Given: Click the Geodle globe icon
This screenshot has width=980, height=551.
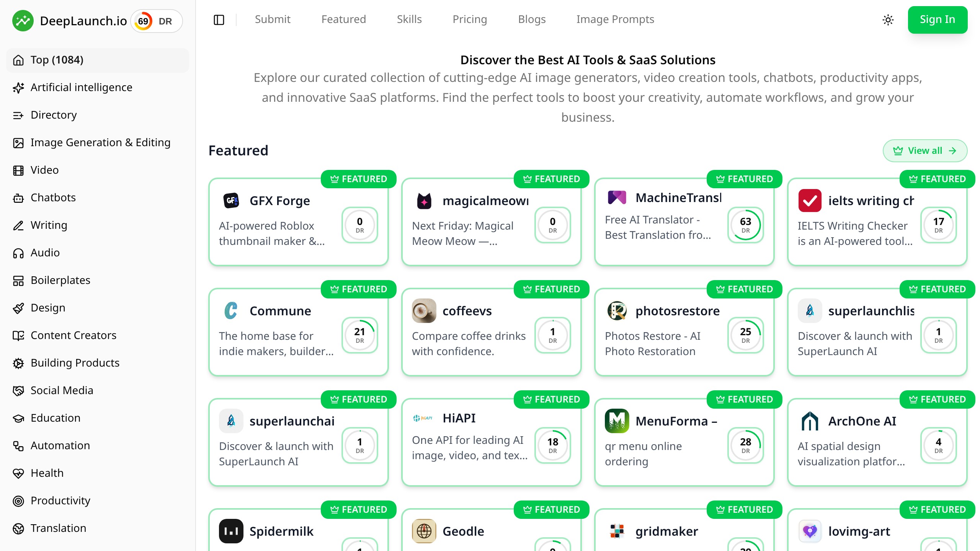Looking at the screenshot, I should (x=424, y=531).
